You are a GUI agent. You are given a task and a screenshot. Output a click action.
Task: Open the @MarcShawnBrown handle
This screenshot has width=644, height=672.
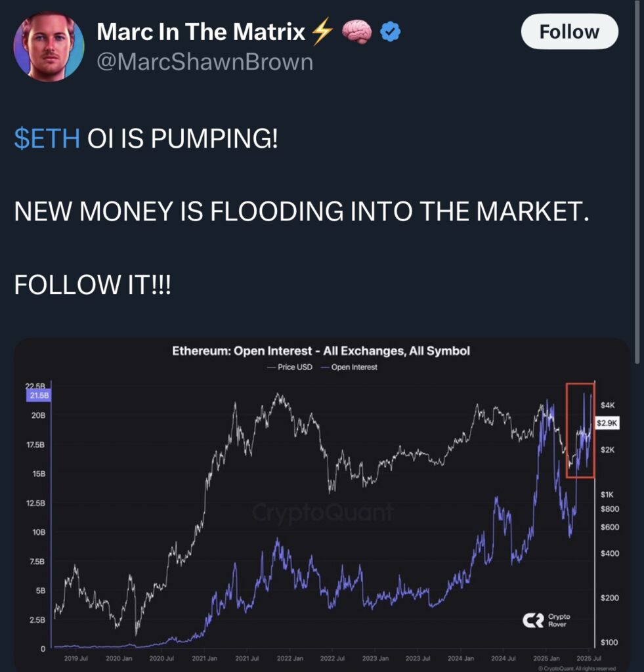click(x=205, y=62)
